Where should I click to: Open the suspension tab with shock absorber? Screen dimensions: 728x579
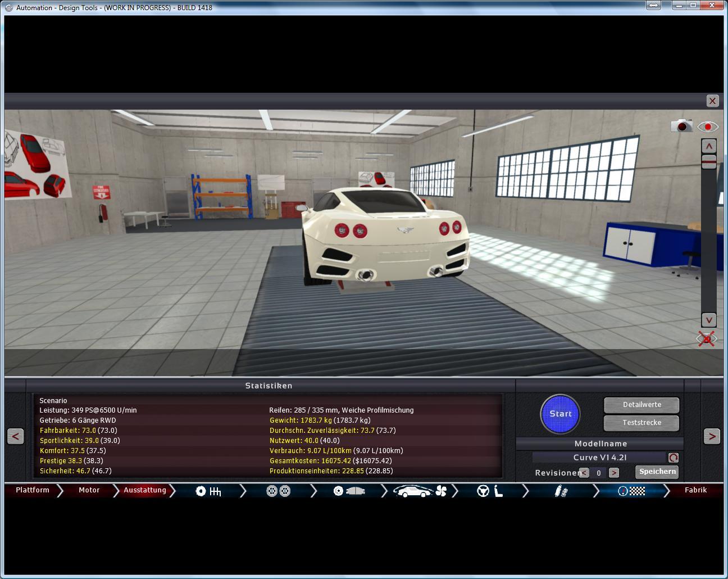(560, 491)
